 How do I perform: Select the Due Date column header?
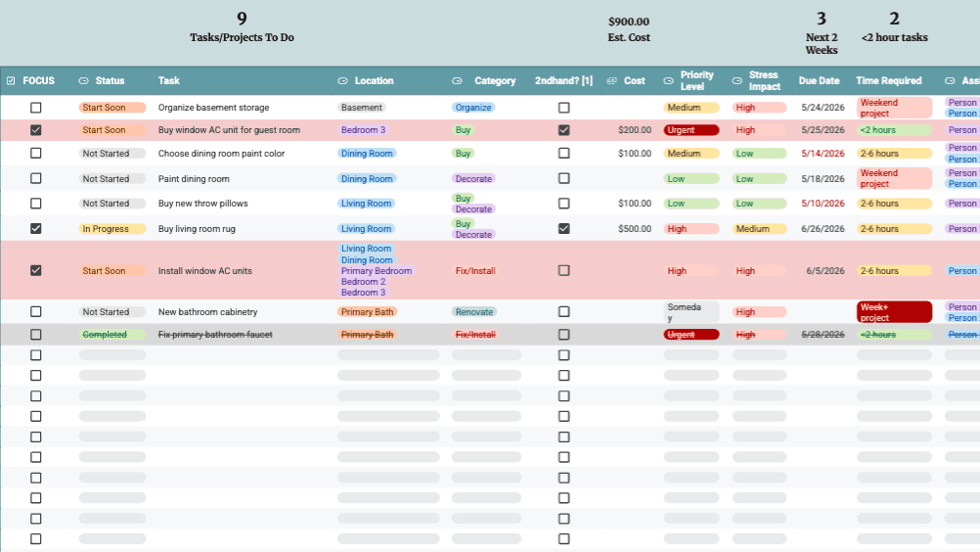click(x=819, y=80)
